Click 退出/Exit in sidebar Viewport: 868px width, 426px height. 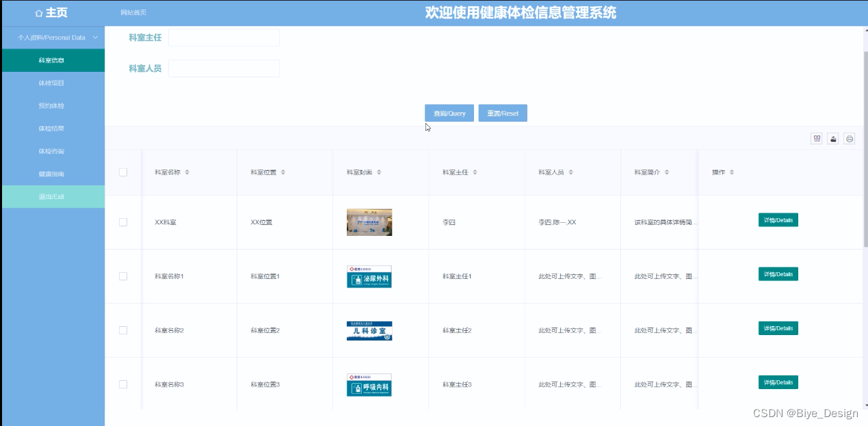point(53,197)
